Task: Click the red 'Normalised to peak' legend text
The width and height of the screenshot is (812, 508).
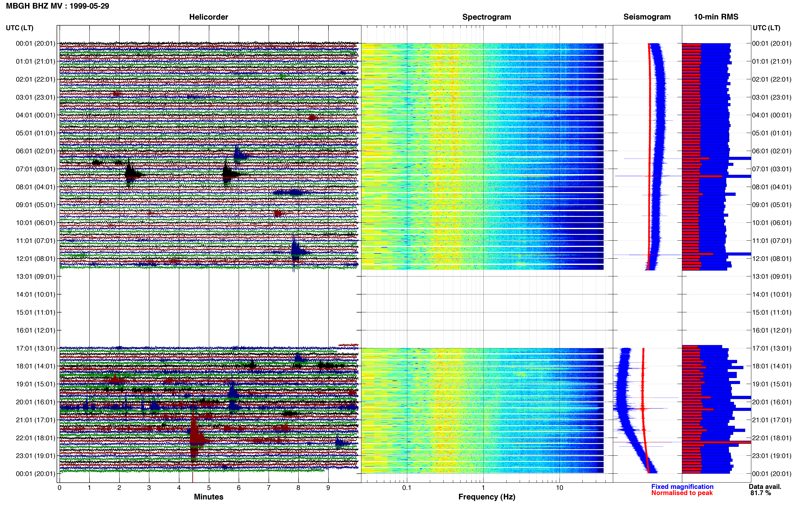Action: 682,493
